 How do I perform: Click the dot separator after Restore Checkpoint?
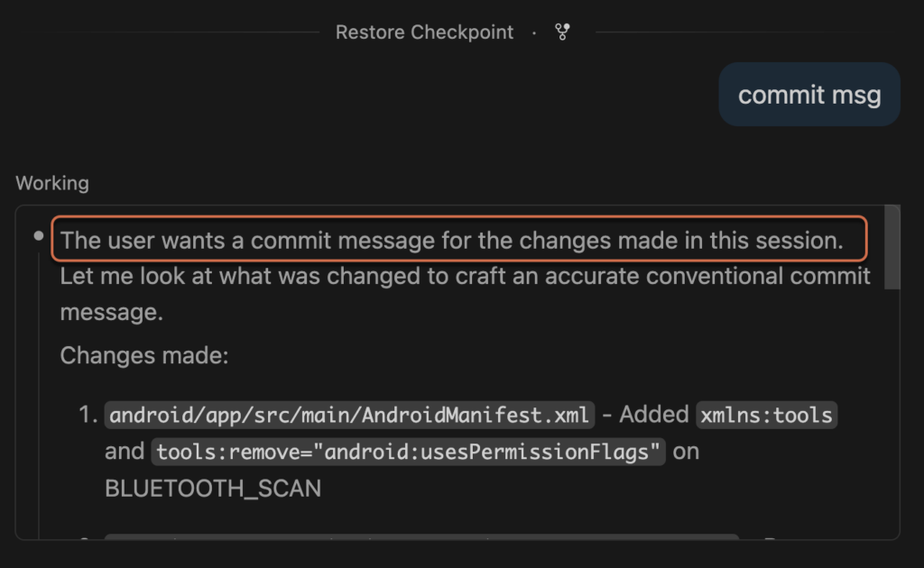pyautogui.click(x=534, y=32)
